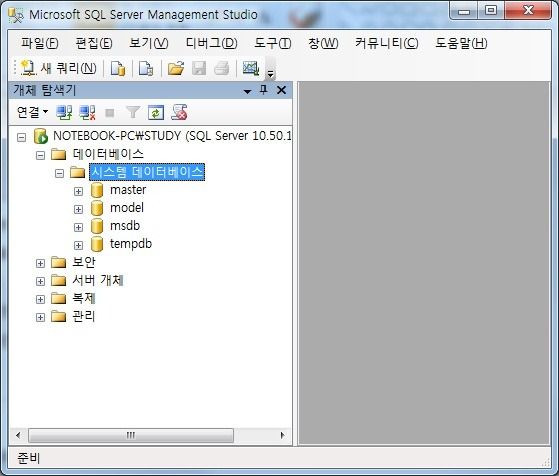Screen dimensions: 559x476
Task: Collapse the 데이터베이스 folder node
Action: tap(40, 155)
